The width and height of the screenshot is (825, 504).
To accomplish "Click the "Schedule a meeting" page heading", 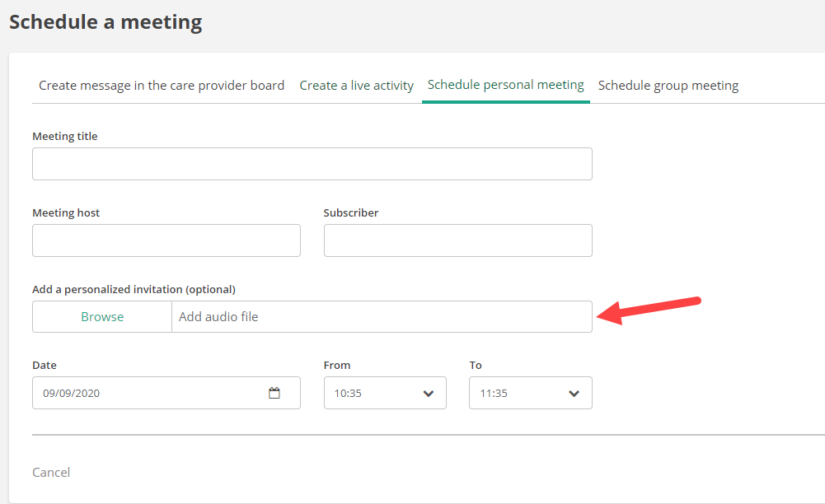I will point(105,22).
